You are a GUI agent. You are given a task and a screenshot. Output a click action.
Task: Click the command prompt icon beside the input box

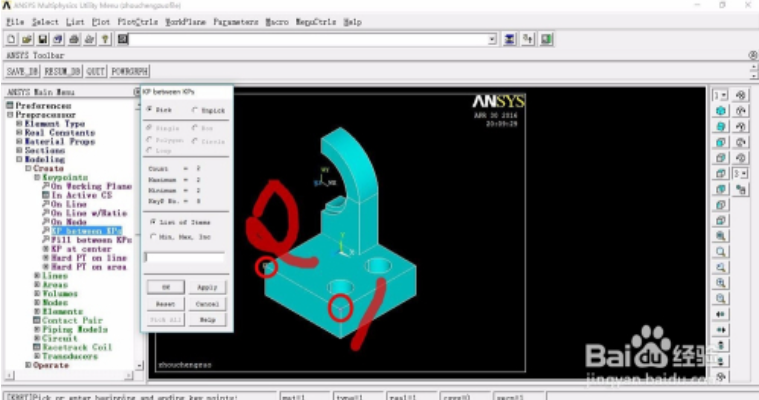tap(123, 39)
